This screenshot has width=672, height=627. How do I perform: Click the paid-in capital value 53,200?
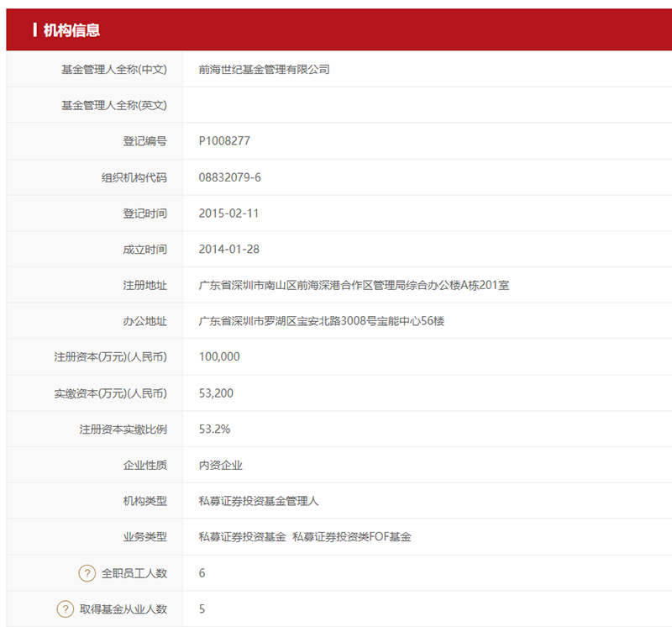pos(216,393)
